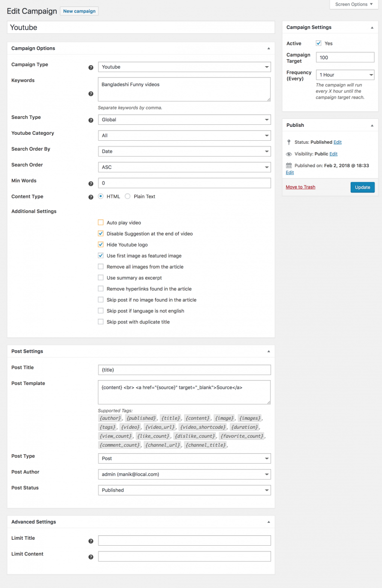Click the {author} supported tag
The image size is (382, 588).
110,418
